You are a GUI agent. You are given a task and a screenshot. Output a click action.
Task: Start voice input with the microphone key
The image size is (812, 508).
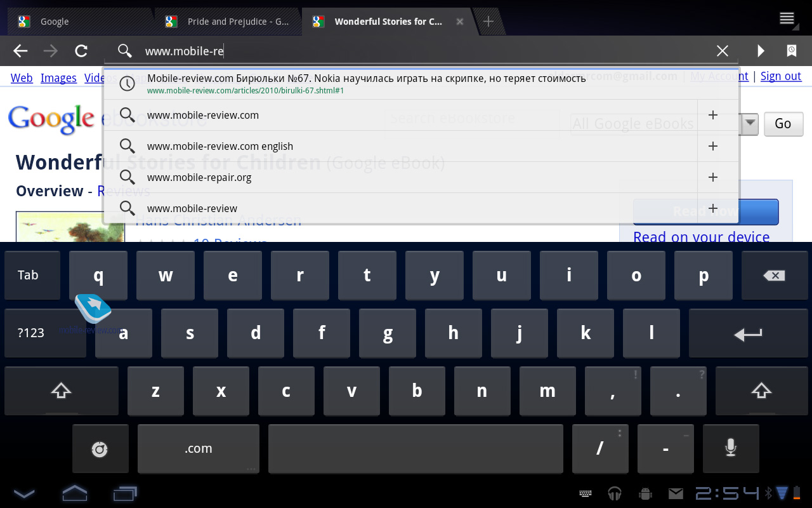[731, 449]
